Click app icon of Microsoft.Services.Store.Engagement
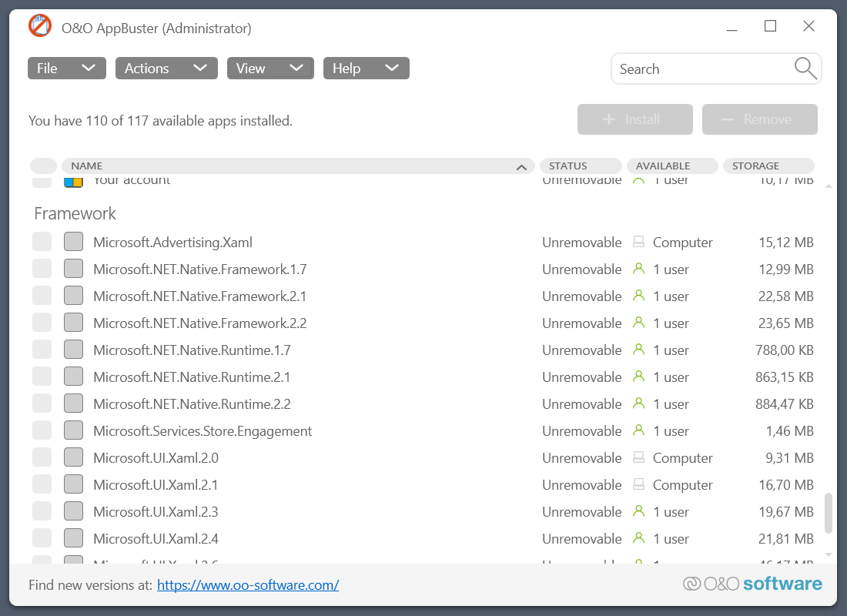 click(73, 430)
